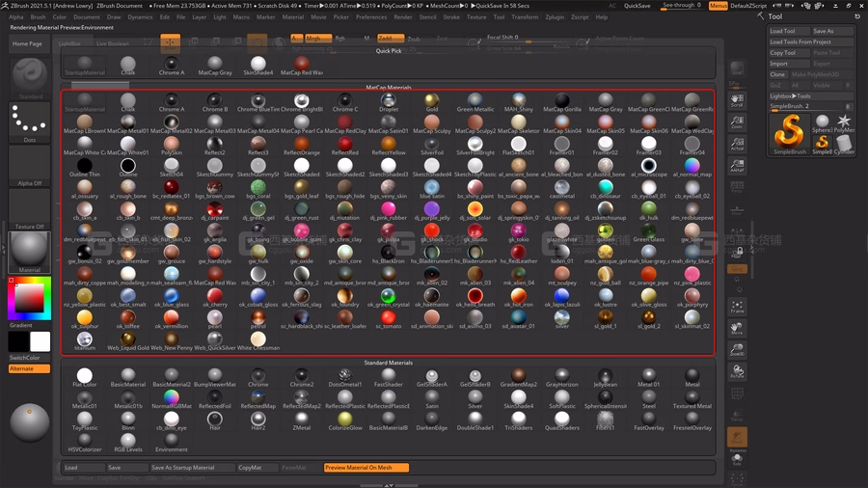Click the QuickSave button

(637, 6)
